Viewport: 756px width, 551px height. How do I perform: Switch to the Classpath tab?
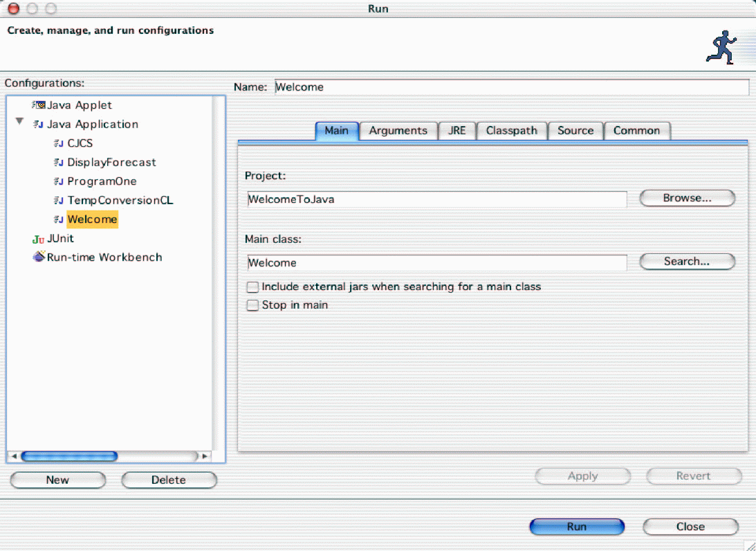pos(512,131)
